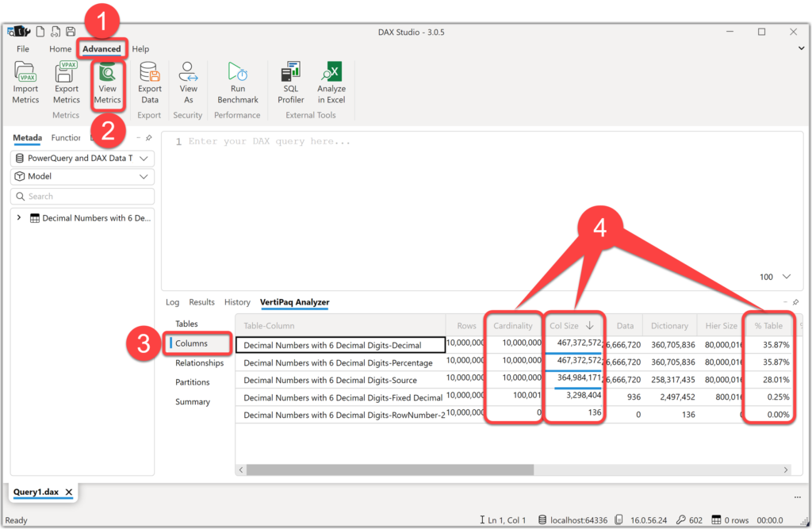This screenshot has width=812, height=529.
Task: Click the pin icon of VertiPaq Analyzer pane
Action: [x=796, y=302]
